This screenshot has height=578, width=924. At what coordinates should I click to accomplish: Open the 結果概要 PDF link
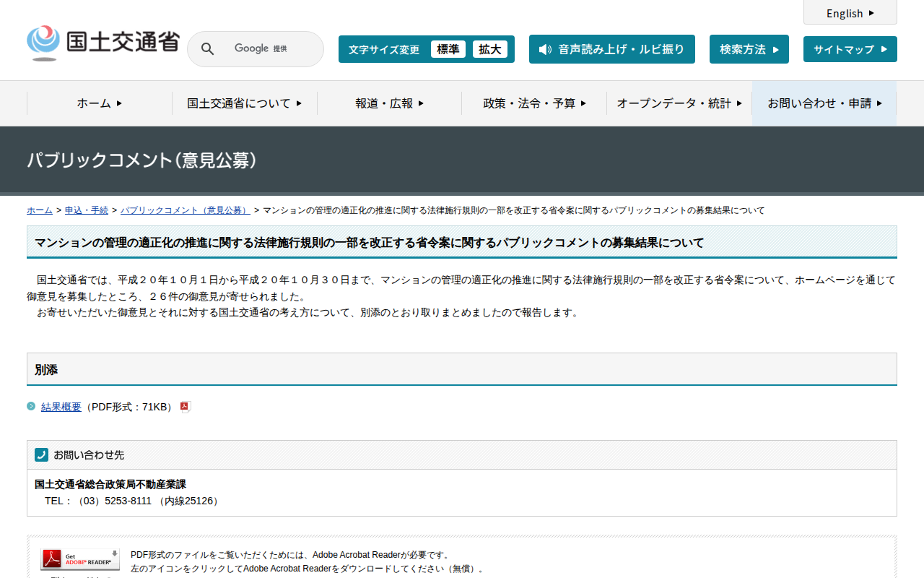(61, 407)
